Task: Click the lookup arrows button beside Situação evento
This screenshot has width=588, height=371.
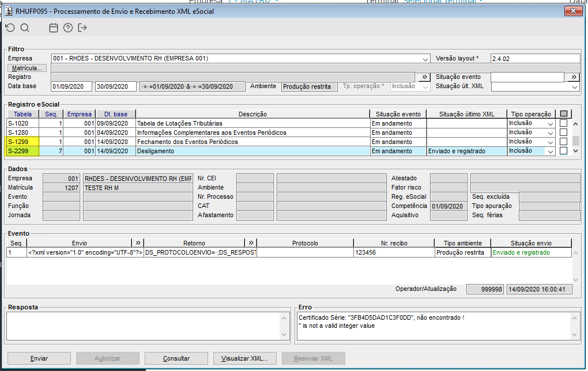Action: [574, 77]
